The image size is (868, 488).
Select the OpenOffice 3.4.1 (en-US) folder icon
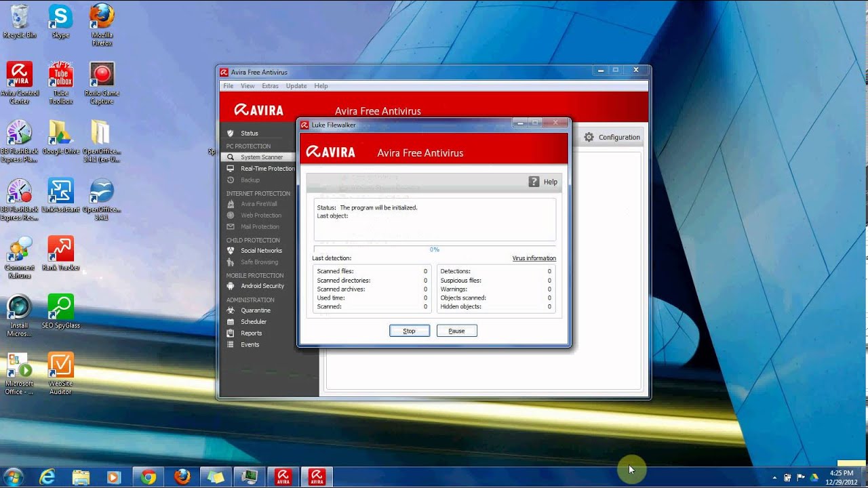[102, 142]
